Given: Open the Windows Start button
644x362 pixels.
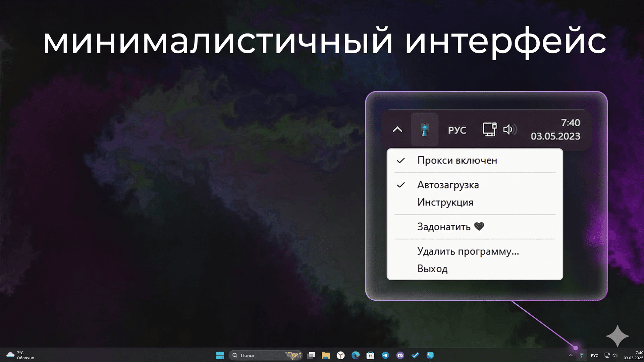Looking at the screenshot, I should [x=220, y=355].
